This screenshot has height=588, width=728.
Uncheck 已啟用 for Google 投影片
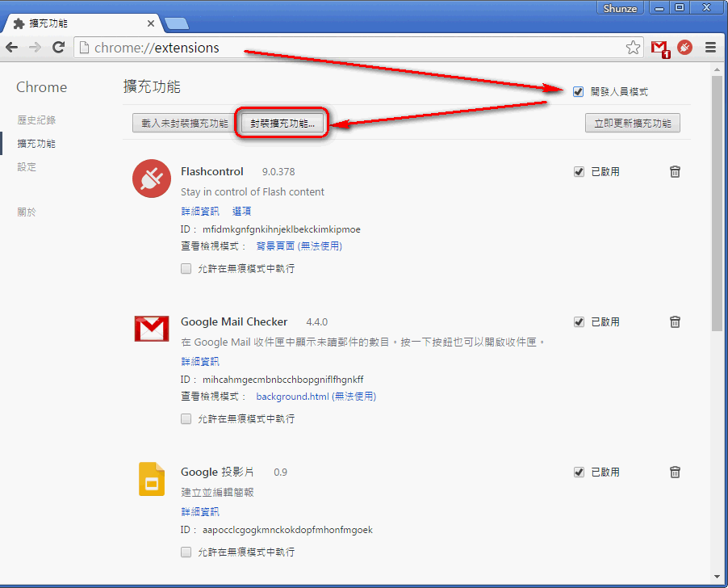pos(579,472)
